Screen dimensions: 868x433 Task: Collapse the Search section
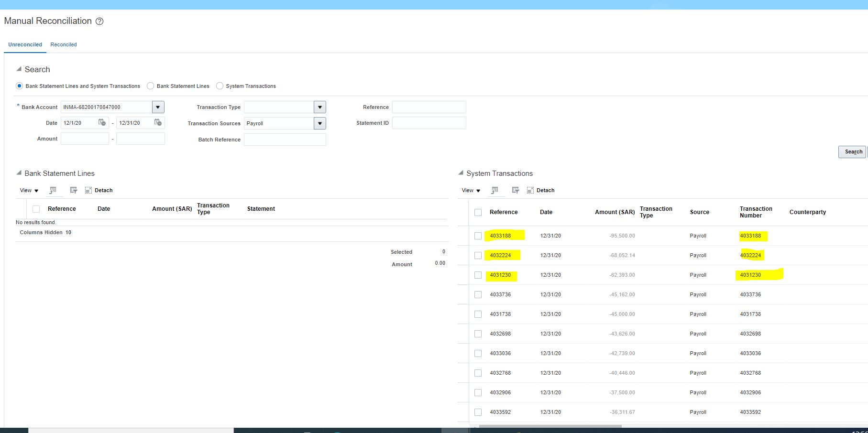19,69
